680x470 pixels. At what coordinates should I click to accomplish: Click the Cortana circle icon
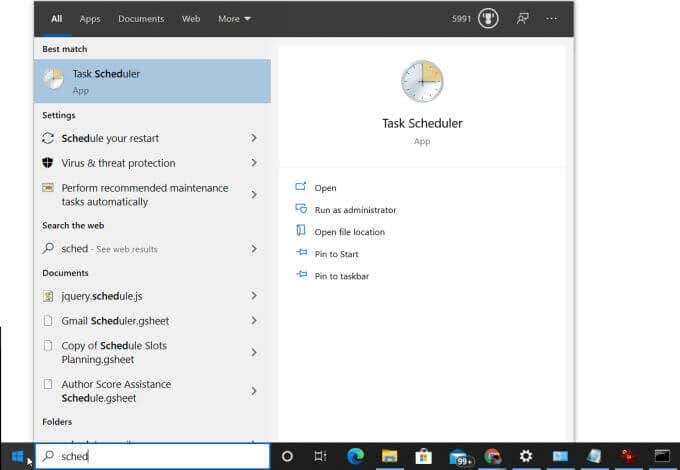click(x=287, y=456)
